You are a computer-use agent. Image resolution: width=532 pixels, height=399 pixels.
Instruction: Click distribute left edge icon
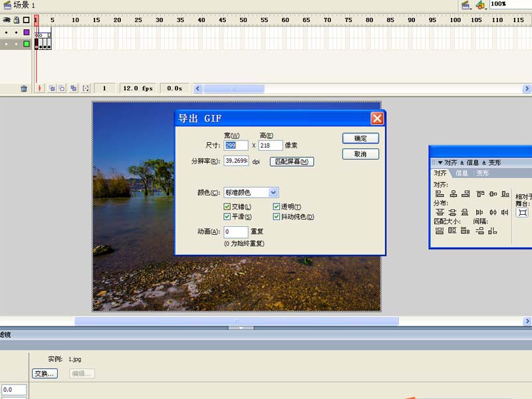(x=479, y=212)
